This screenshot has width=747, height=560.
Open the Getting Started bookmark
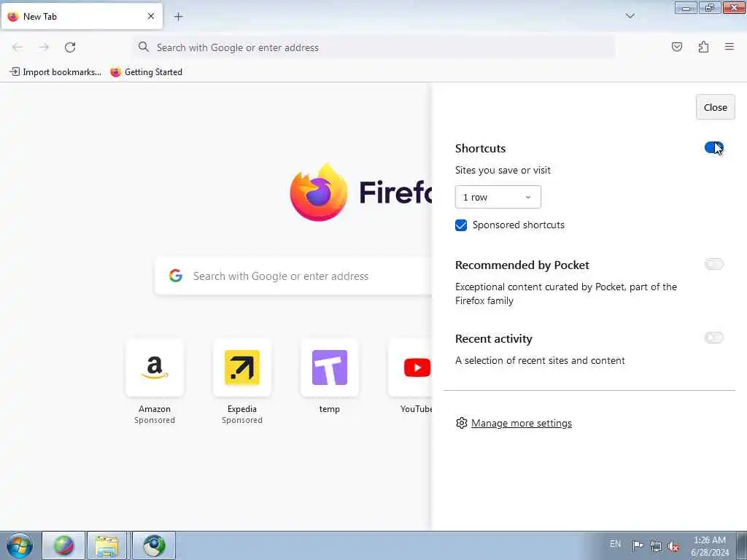pyautogui.click(x=146, y=72)
